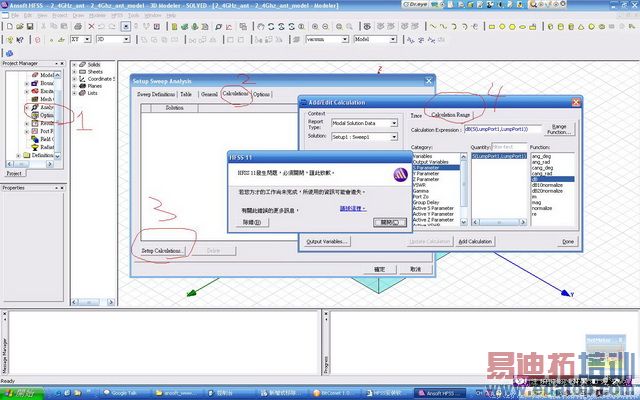Image resolution: width=640 pixels, height=400 pixels.
Task: Open the XY drawing plane dropdown
Action: click(x=87, y=40)
